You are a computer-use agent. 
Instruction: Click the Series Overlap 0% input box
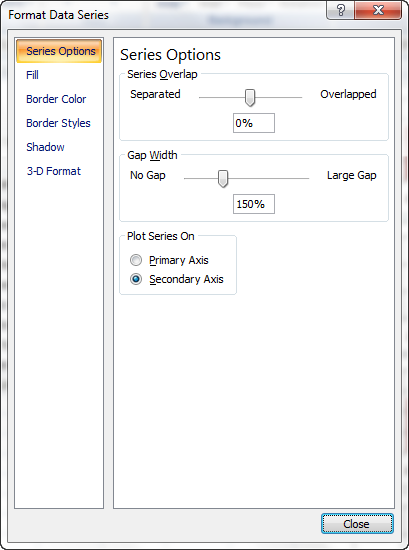pos(254,123)
